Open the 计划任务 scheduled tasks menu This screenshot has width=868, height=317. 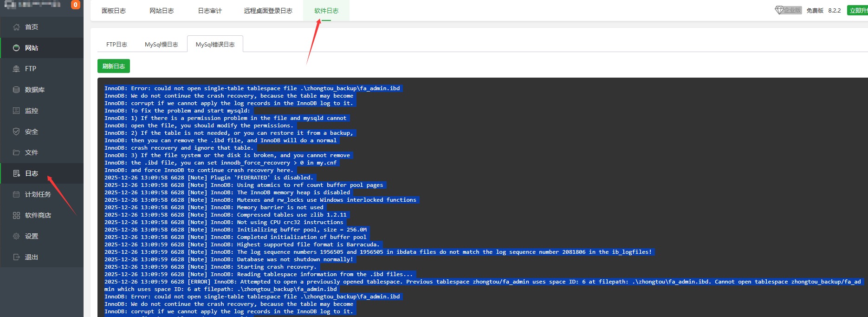click(x=38, y=194)
